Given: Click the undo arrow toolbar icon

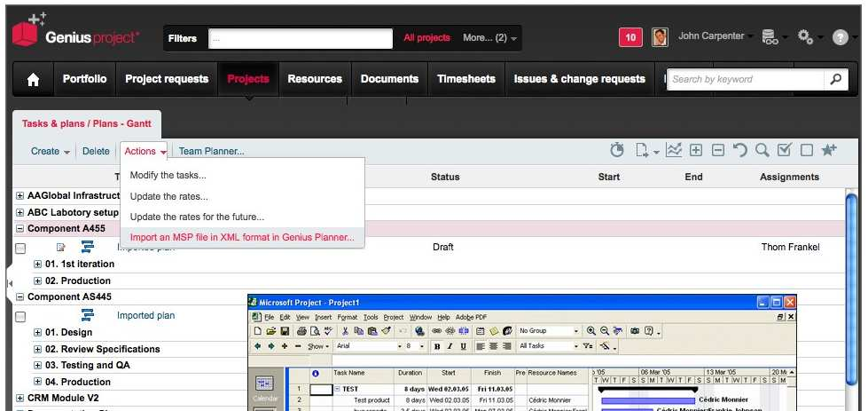Looking at the screenshot, I should click(x=740, y=150).
